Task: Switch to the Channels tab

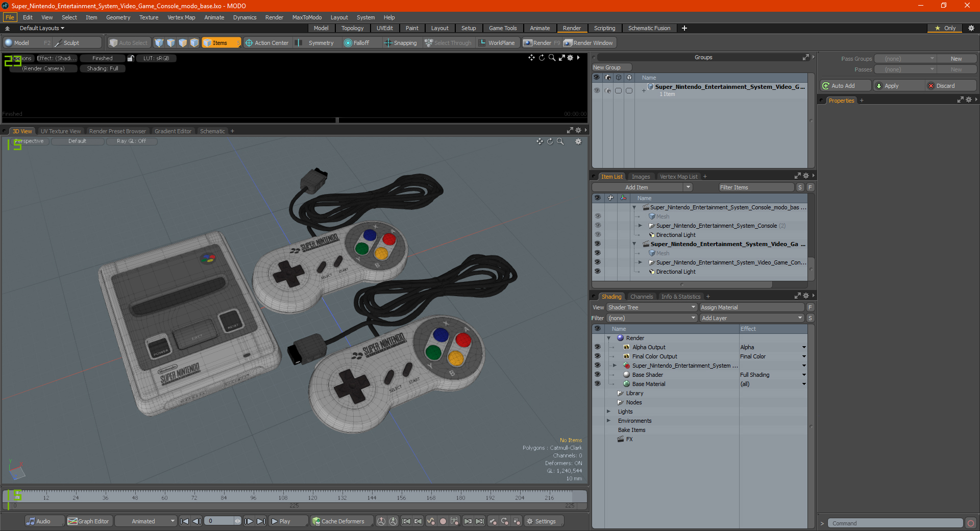Action: [641, 297]
